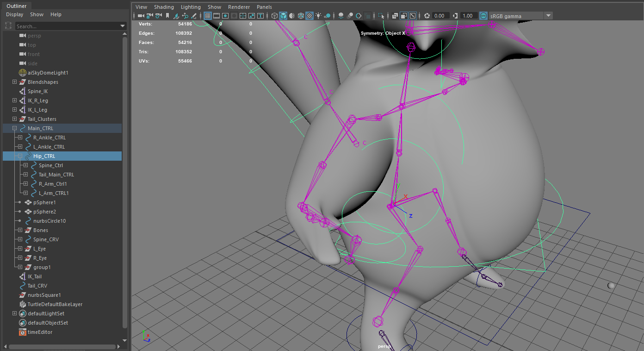644x351 pixels.
Task: Open the Shading menu
Action: [164, 6]
